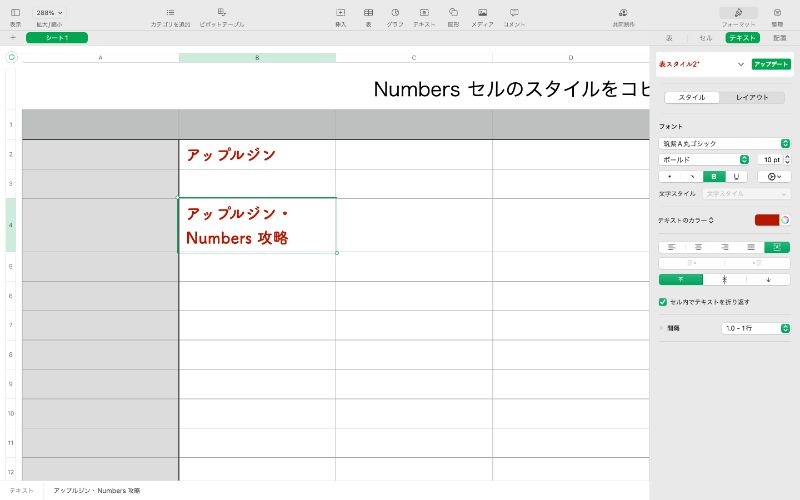Open the Media (メディア) toolbar icon
The height and width of the screenshot is (500, 800).
click(x=482, y=13)
